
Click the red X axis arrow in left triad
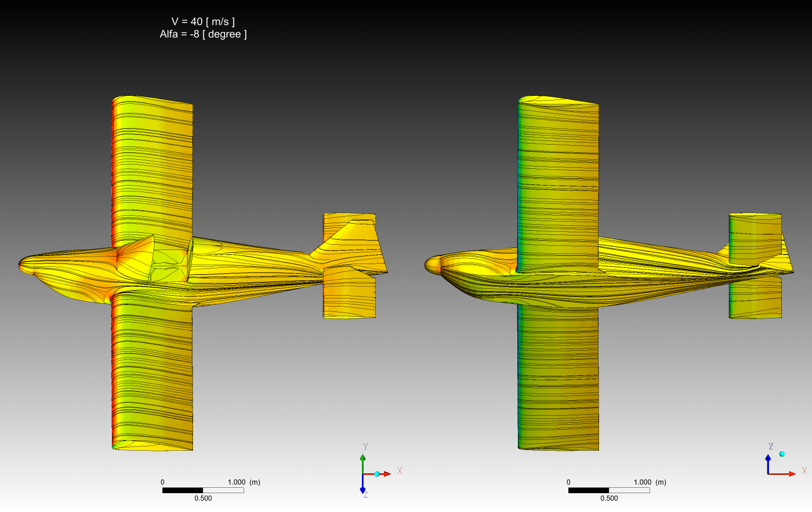point(387,474)
